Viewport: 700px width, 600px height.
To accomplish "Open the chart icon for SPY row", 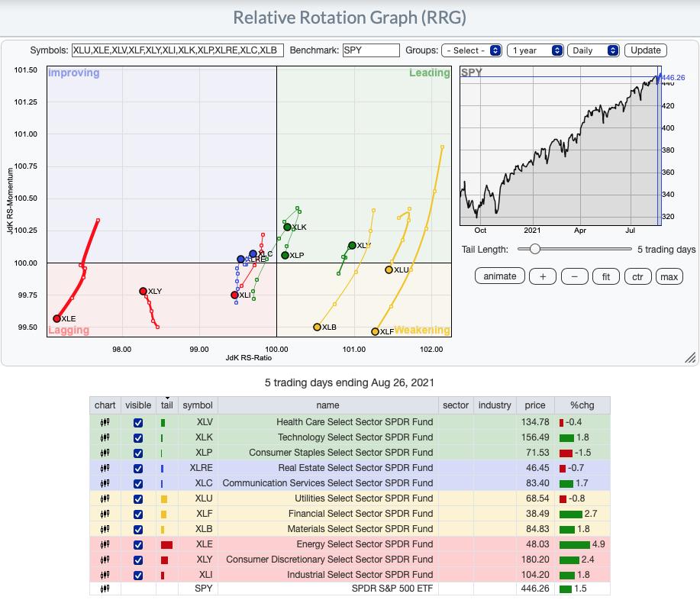I will pyautogui.click(x=105, y=589).
